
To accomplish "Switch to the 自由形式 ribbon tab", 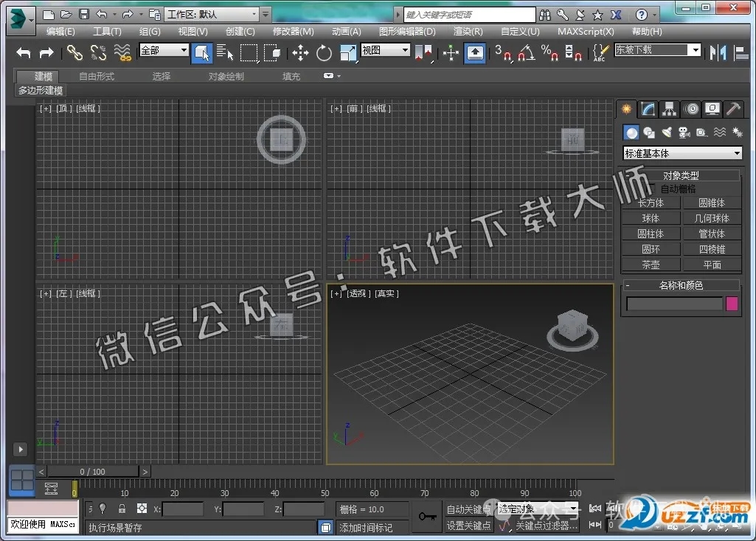I will click(x=97, y=76).
